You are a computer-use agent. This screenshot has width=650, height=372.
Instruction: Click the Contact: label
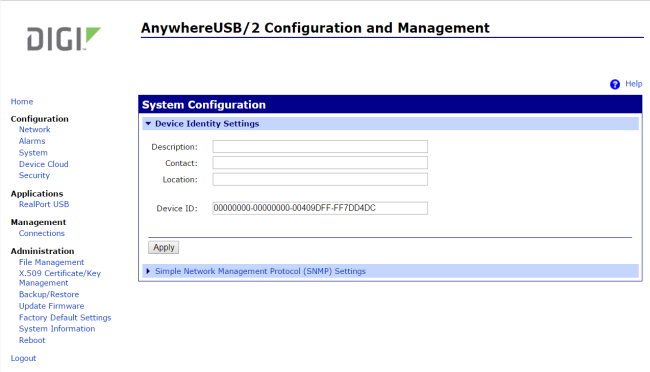[x=182, y=163]
